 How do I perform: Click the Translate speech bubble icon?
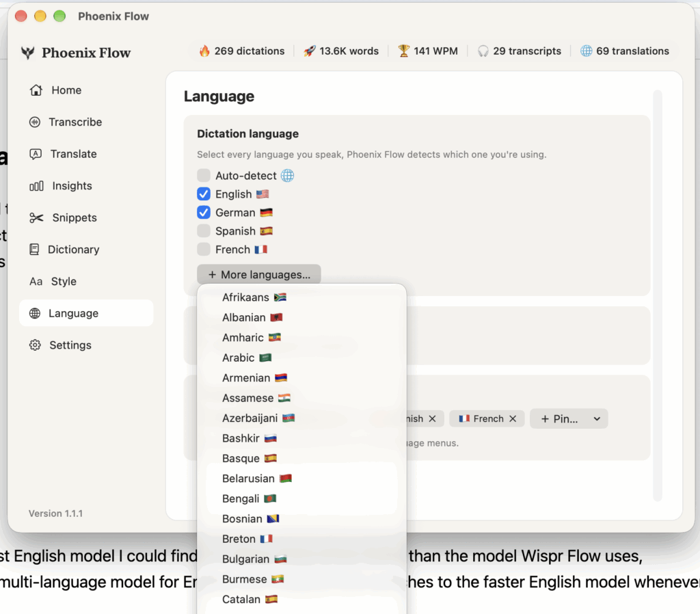36,154
